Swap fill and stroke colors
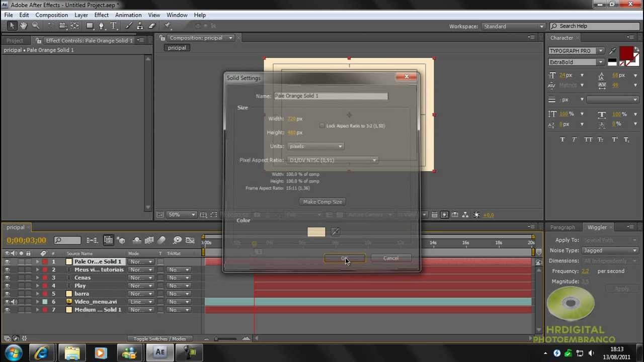The width and height of the screenshot is (644, 362). [x=636, y=49]
